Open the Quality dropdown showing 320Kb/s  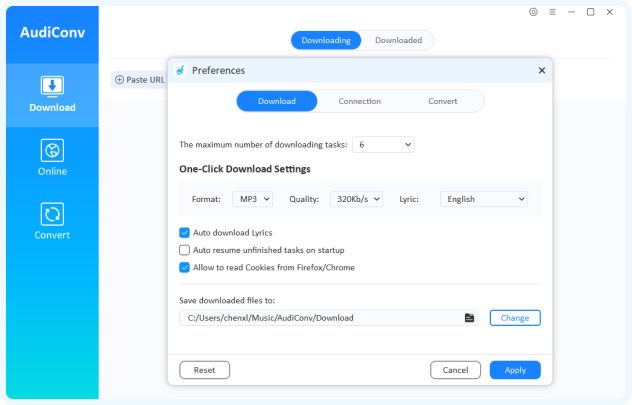point(356,199)
